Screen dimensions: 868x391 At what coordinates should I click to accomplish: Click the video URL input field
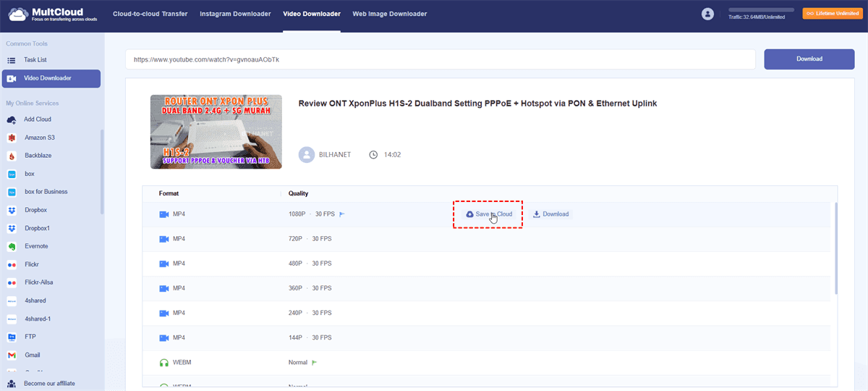click(440, 59)
